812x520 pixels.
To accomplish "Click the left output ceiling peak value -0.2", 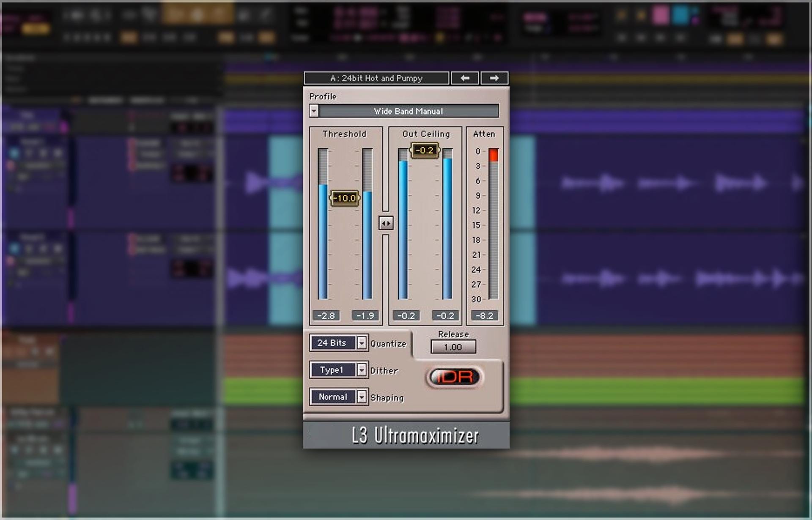I will pos(406,316).
